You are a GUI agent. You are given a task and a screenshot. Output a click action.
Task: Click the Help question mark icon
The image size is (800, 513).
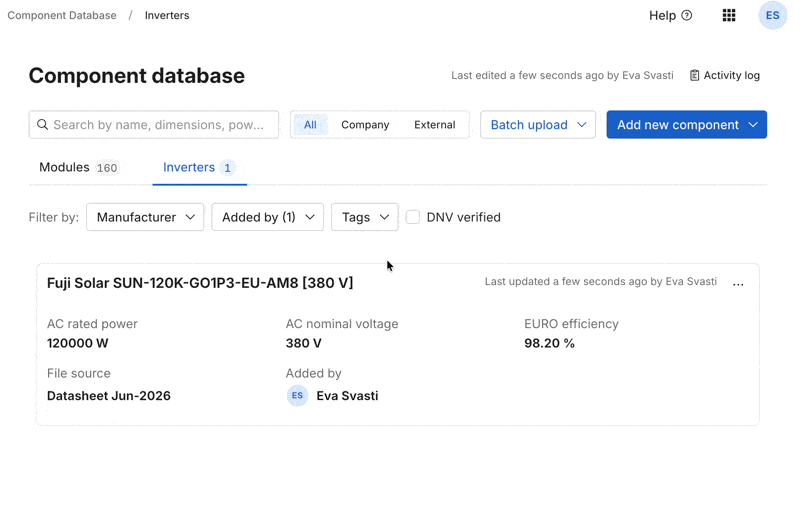pyautogui.click(x=687, y=15)
